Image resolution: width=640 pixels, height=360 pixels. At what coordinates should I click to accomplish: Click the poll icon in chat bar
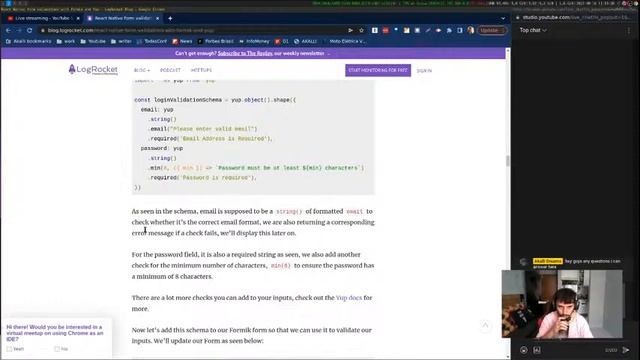coord(537,350)
